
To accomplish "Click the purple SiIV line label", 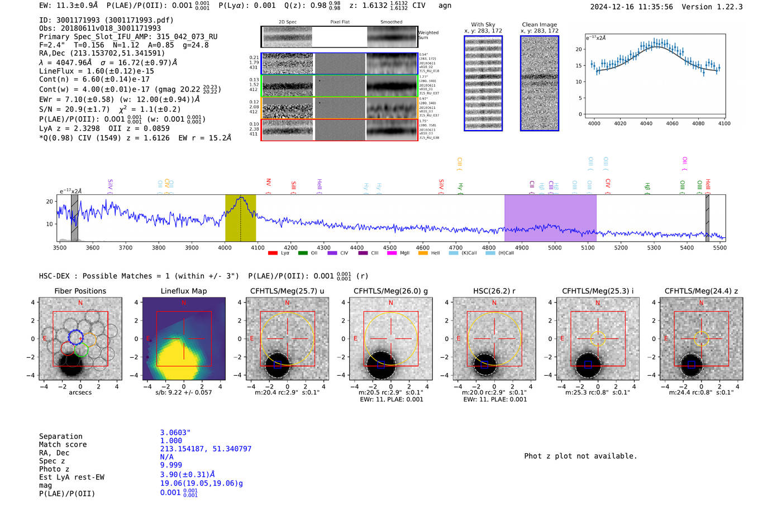I will click(110, 186).
